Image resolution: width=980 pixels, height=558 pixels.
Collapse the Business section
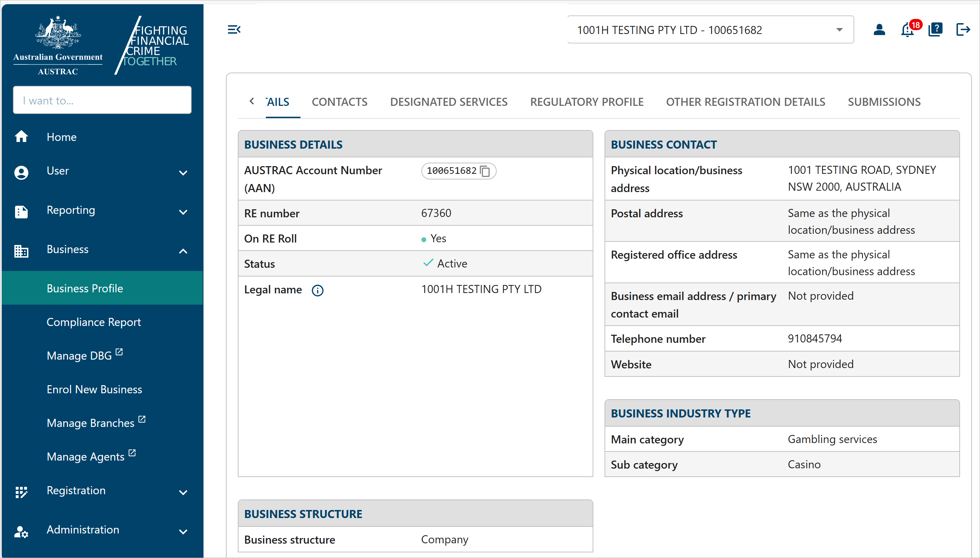click(184, 251)
